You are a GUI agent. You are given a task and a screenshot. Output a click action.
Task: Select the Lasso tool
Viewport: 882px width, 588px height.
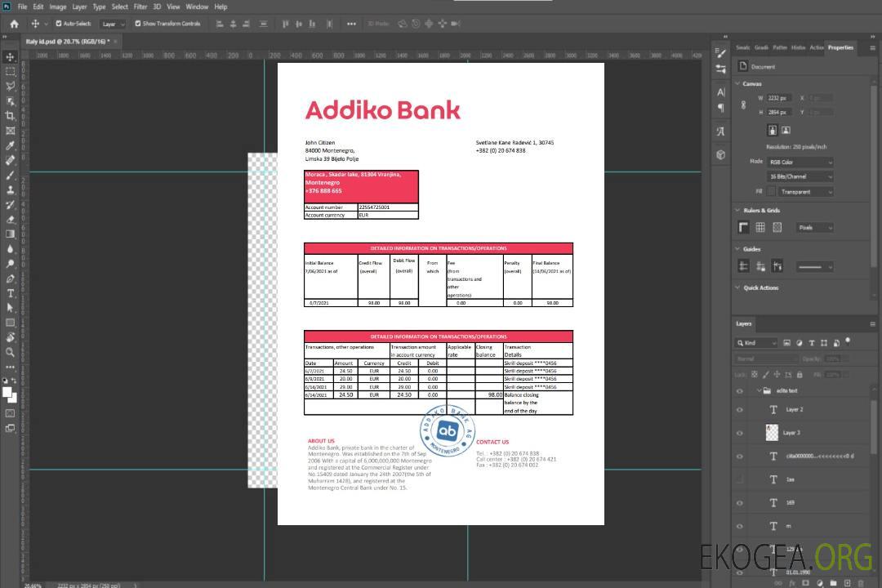[x=10, y=86]
